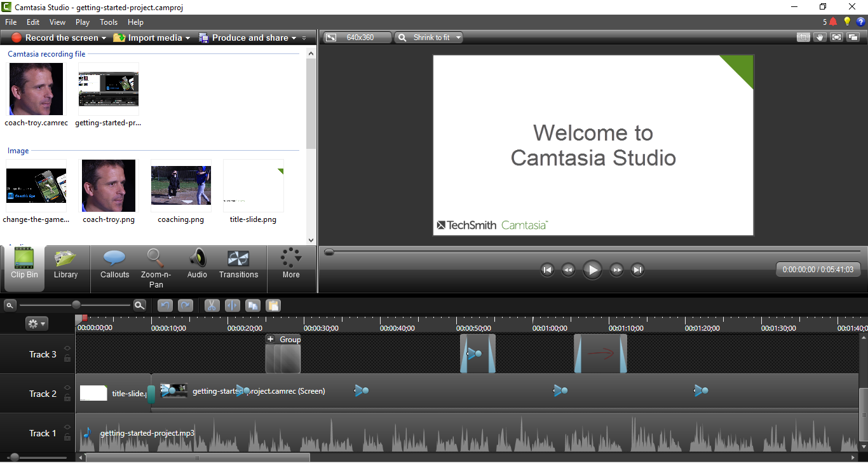Jump to previous clip in preview
The width and height of the screenshot is (868, 463).
[x=547, y=270]
